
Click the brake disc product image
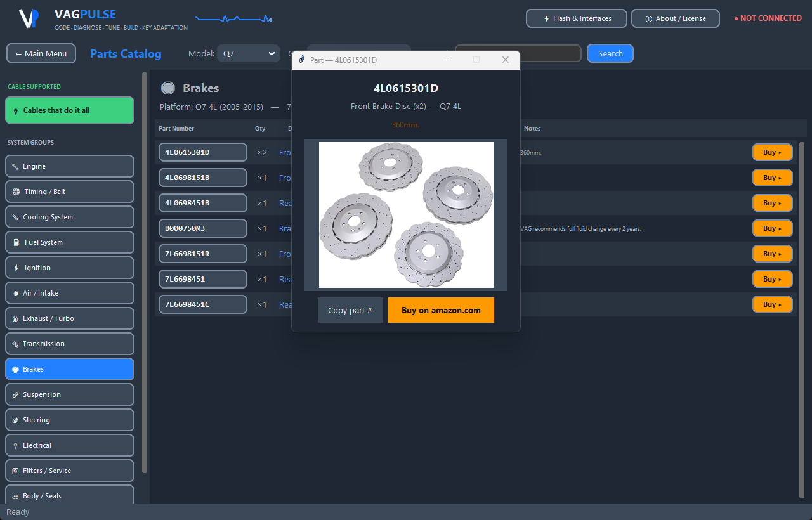point(406,215)
